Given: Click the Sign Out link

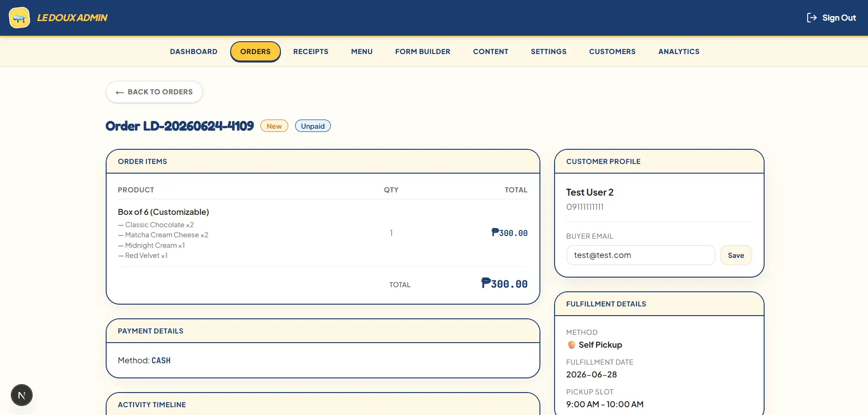Looking at the screenshot, I should (x=831, y=18).
